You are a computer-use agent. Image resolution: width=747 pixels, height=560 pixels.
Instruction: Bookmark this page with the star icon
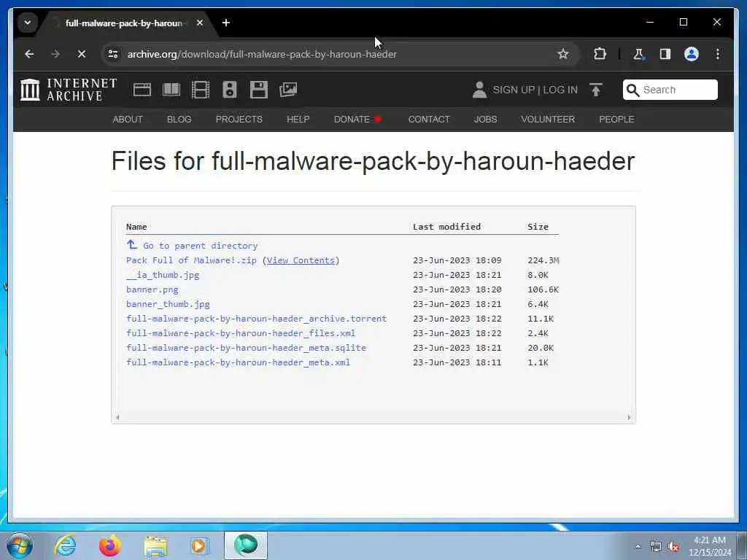(562, 54)
